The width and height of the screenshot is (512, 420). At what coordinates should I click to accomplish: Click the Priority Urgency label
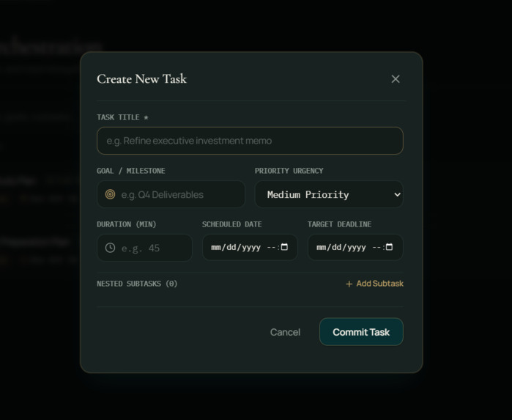coord(289,171)
